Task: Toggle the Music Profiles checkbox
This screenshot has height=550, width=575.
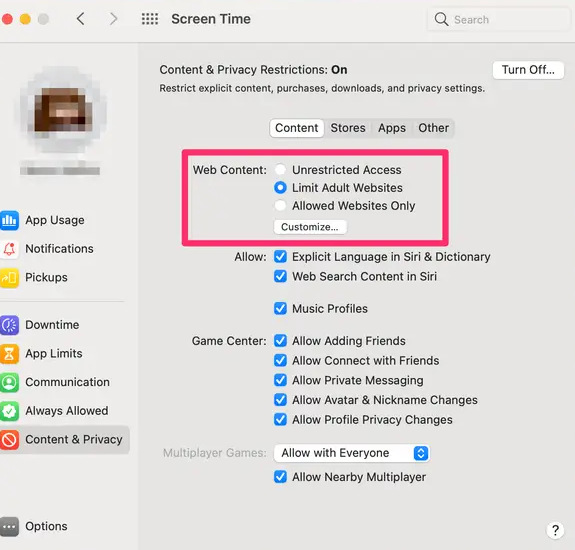Action: click(x=281, y=308)
